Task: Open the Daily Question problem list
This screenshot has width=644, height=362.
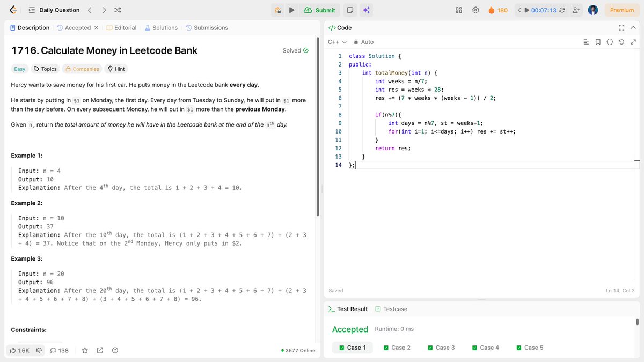Action: [54, 10]
